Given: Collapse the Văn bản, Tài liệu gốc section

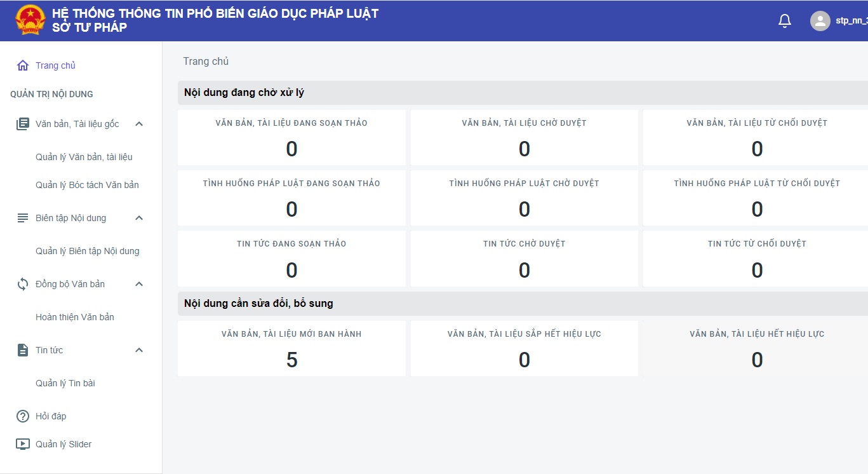Looking at the screenshot, I should coord(139,124).
